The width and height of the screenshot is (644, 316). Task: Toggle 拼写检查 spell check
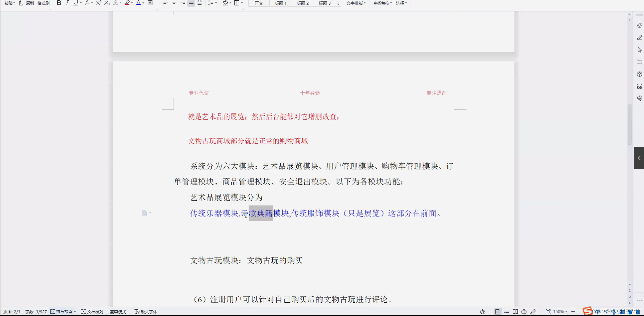coord(62,312)
